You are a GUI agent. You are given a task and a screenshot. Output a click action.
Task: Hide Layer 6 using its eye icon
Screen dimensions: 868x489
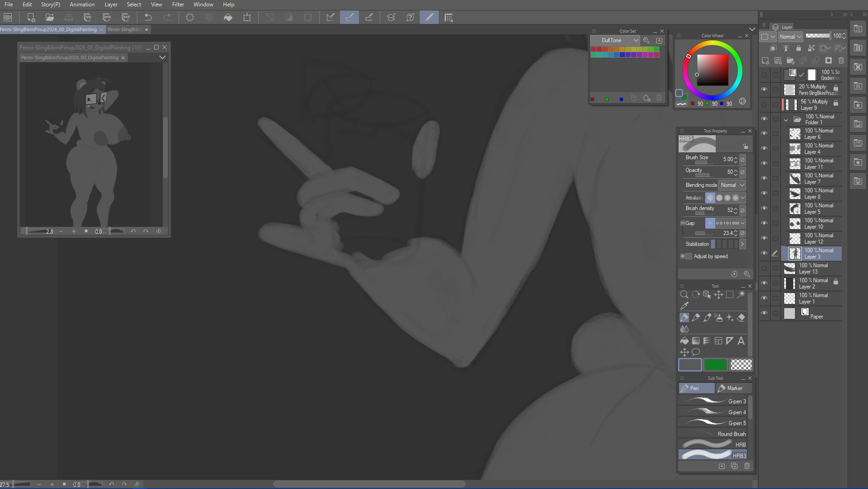click(764, 133)
